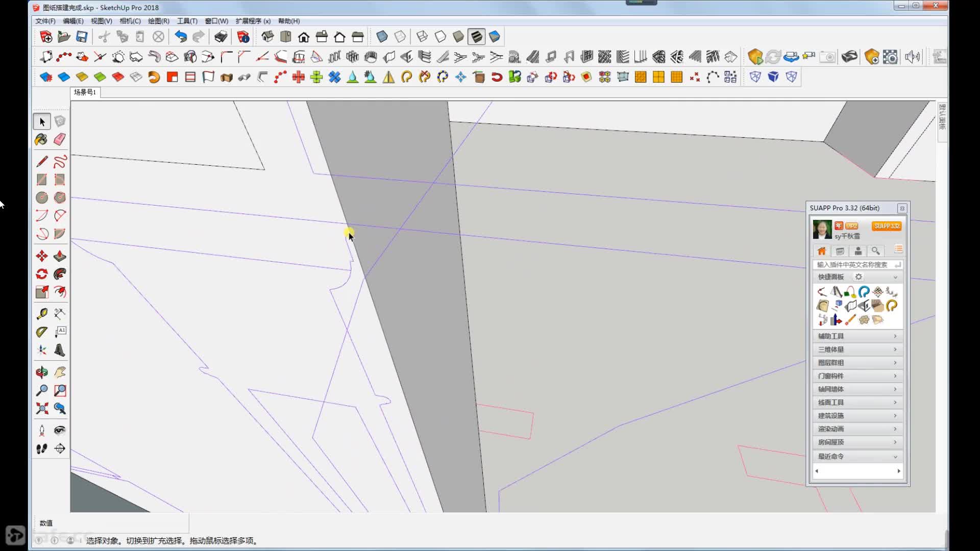Expand the 建筑设施 category

[x=857, y=416]
